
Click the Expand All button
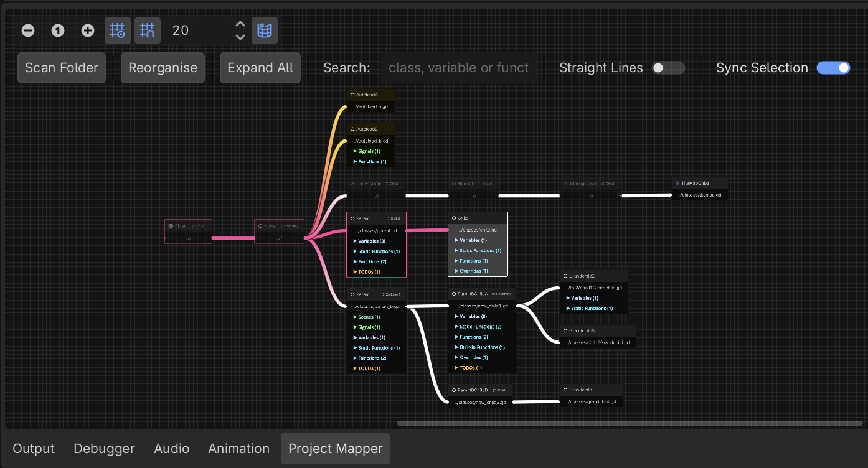click(260, 68)
